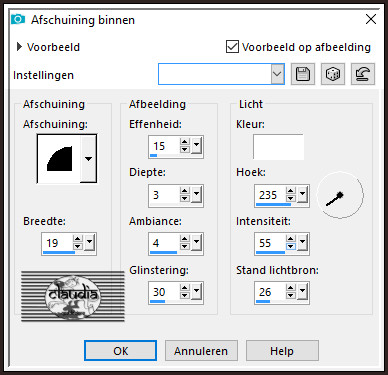Click the randomize parameters dice icon
This screenshot has width=388, height=375.
click(x=333, y=74)
